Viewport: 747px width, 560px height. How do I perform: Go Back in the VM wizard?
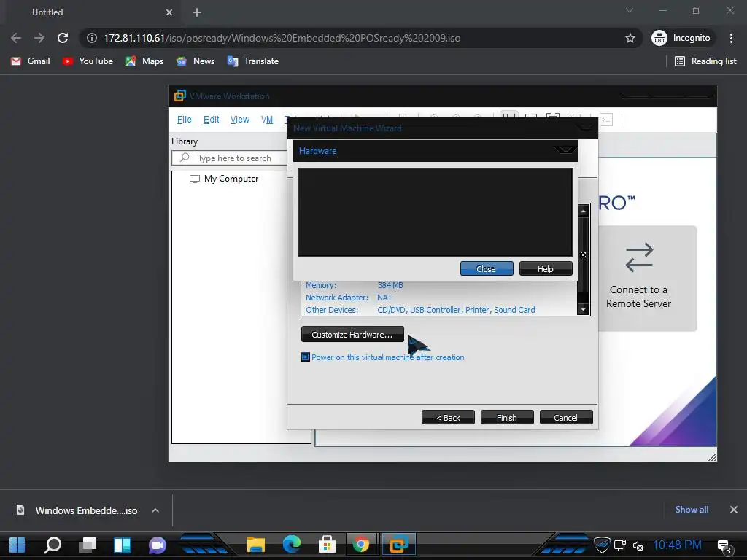point(448,418)
